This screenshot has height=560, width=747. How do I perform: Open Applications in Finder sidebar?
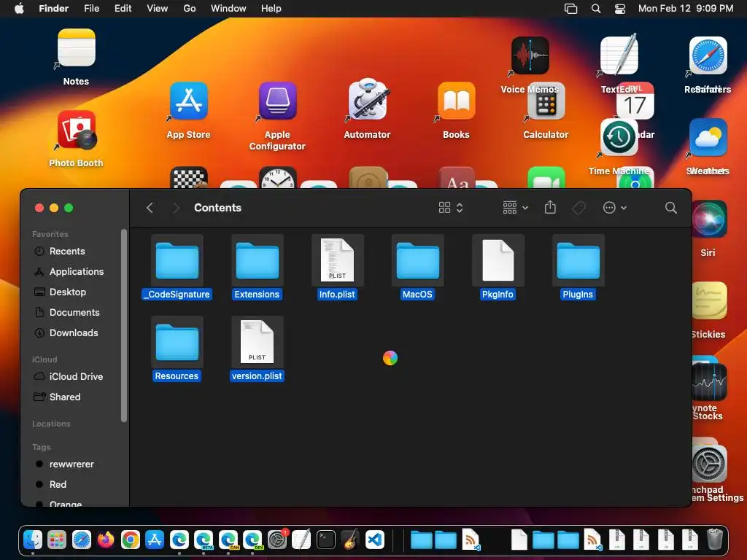point(76,271)
